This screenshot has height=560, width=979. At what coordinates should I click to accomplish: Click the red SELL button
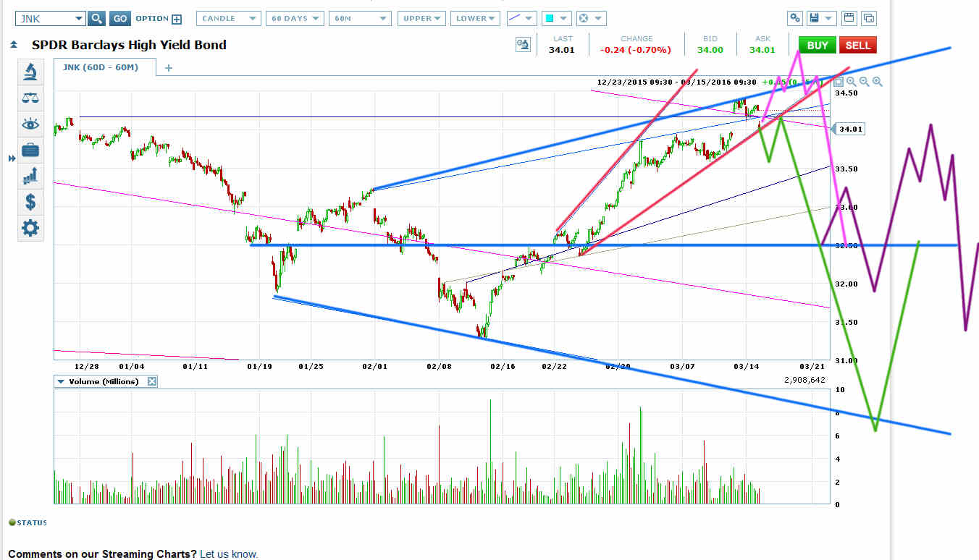[x=858, y=45]
